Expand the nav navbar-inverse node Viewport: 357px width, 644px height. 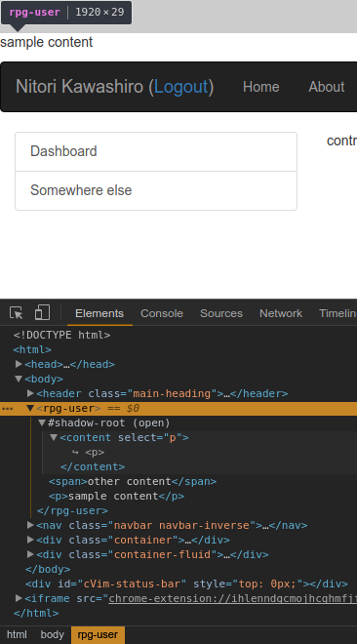click(x=30, y=525)
